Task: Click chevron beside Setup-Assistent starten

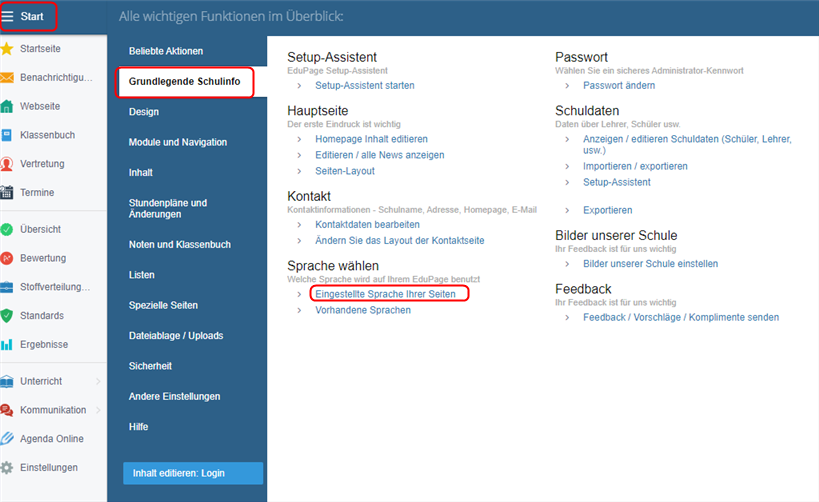Action: (299, 86)
